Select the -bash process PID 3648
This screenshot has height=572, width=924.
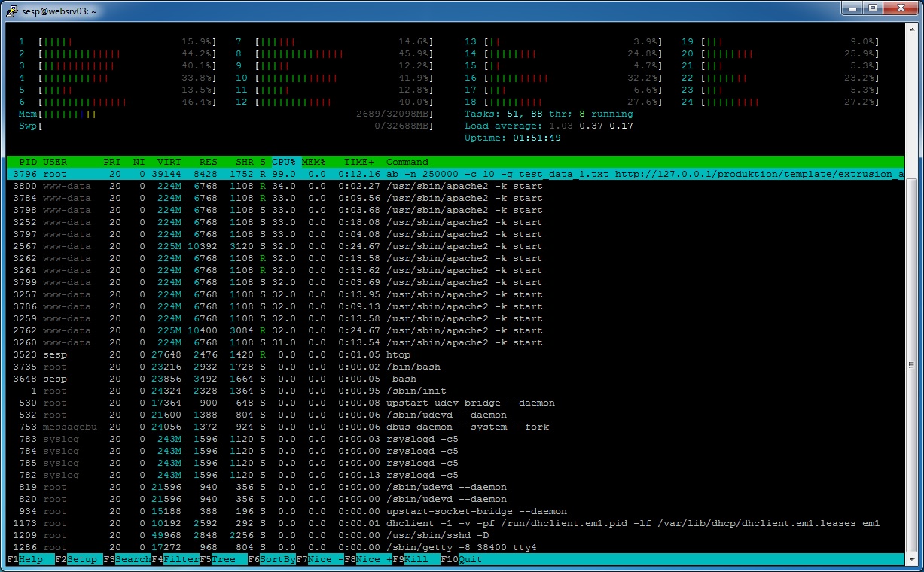[x=455, y=379]
